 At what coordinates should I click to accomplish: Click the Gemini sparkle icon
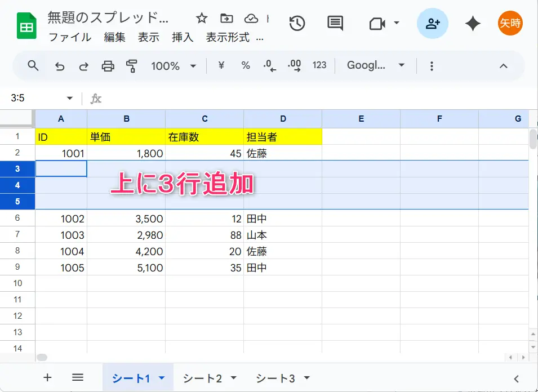[x=473, y=23]
